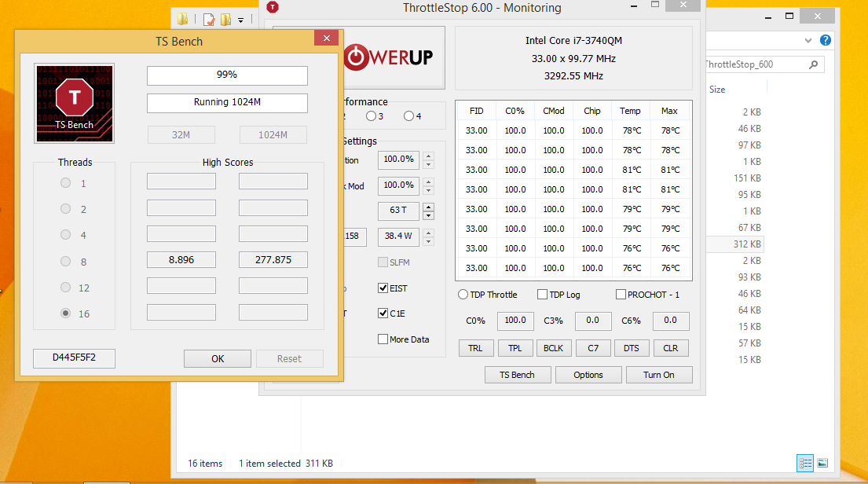The width and height of the screenshot is (868, 484).
Task: Select performance profile 3 radio button
Action: coord(371,115)
